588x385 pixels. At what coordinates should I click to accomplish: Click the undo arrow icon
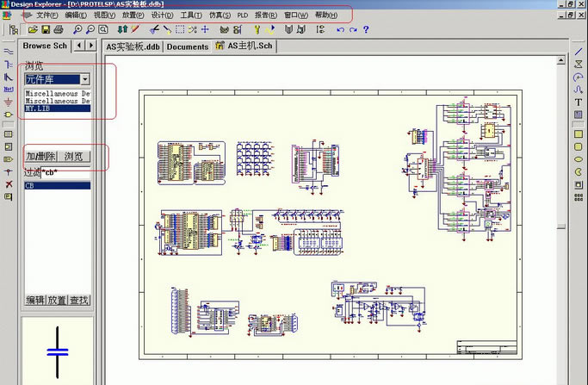click(x=339, y=30)
